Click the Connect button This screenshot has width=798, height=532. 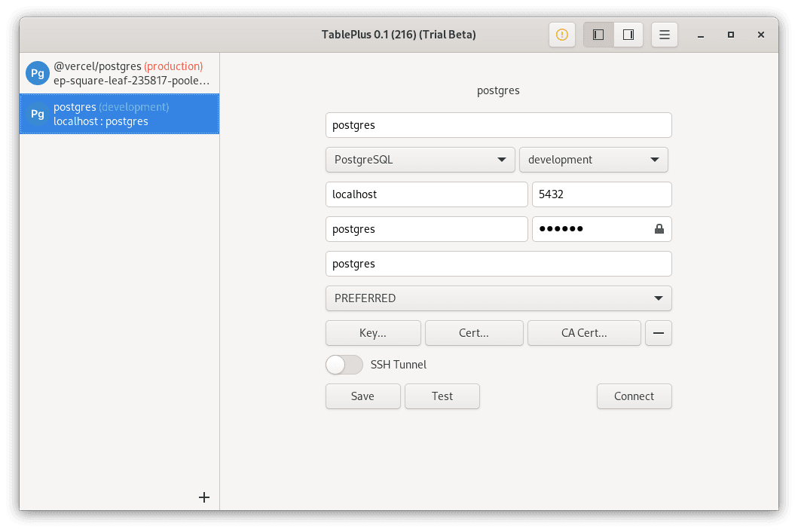[x=634, y=396]
